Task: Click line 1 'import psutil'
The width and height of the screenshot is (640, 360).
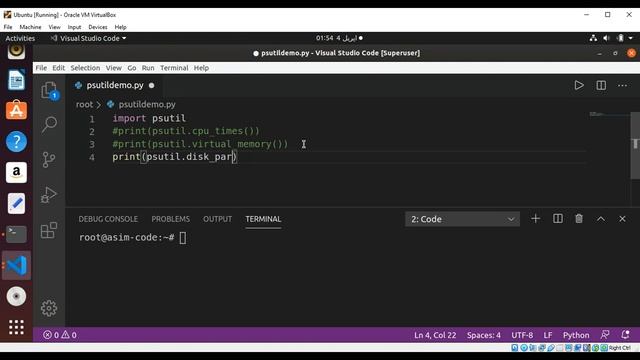Action: (149, 118)
